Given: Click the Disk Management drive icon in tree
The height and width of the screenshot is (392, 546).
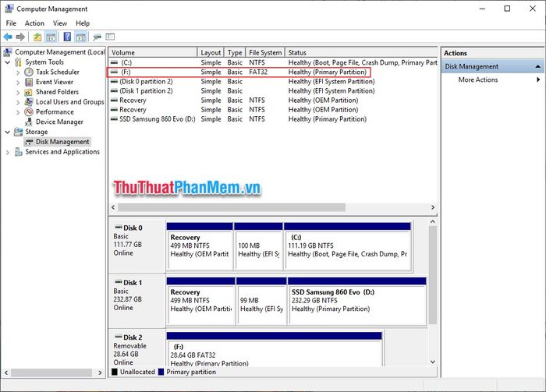Looking at the screenshot, I should click(29, 142).
